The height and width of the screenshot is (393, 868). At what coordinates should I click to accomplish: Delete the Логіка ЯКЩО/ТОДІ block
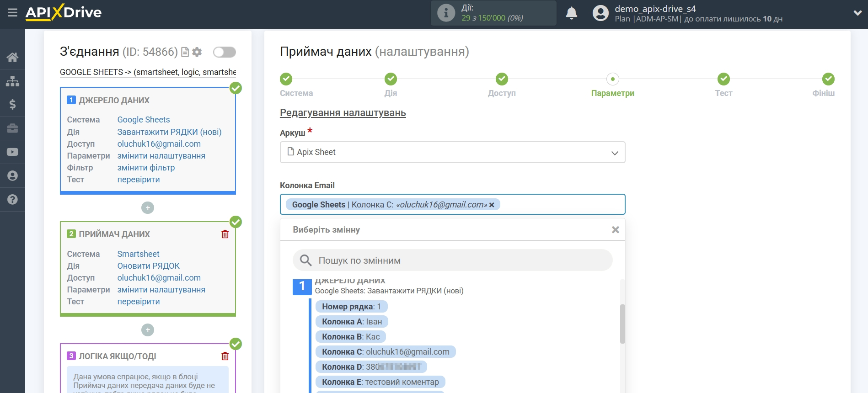pyautogui.click(x=225, y=356)
